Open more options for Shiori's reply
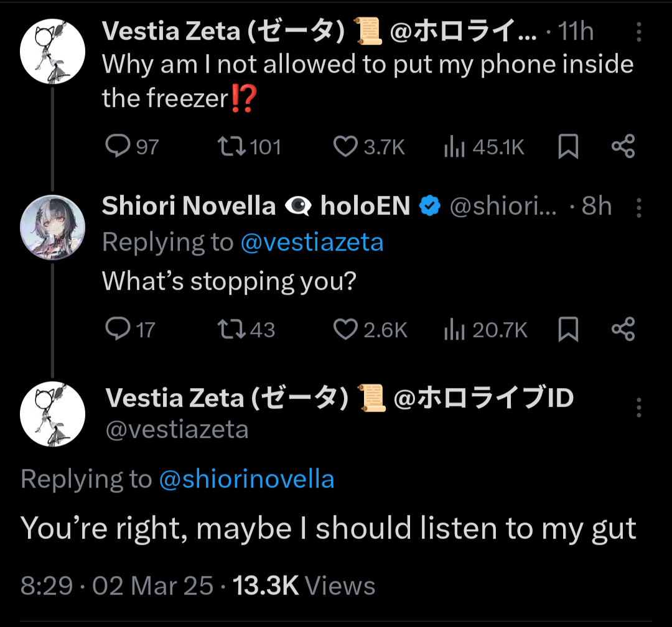Viewport: 672px width, 627px height. click(639, 207)
